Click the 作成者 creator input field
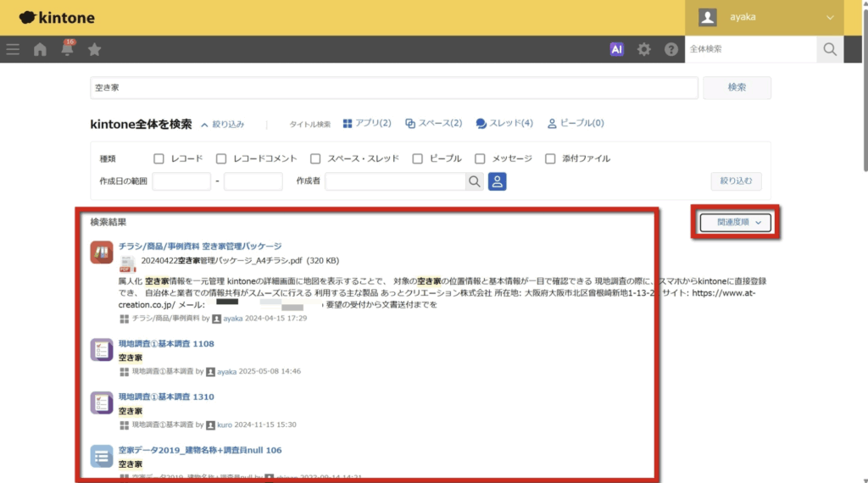 coord(395,181)
